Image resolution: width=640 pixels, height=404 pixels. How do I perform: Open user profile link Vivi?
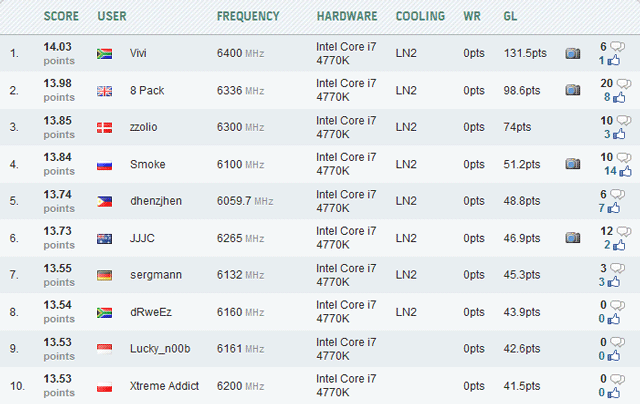point(138,53)
